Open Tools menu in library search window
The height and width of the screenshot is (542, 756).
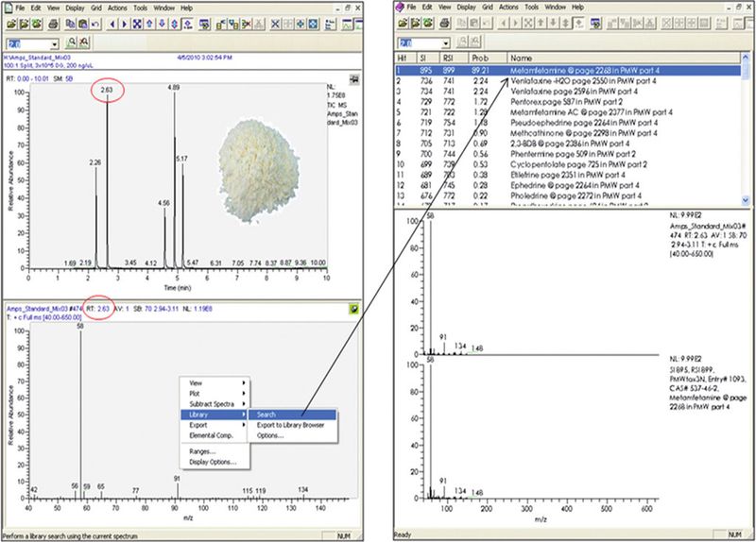point(531,8)
